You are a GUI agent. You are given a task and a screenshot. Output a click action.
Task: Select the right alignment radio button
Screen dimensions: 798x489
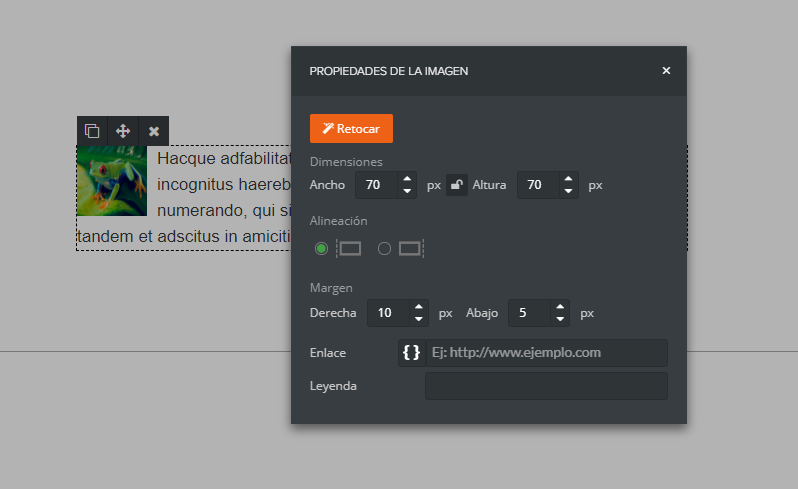tap(384, 249)
